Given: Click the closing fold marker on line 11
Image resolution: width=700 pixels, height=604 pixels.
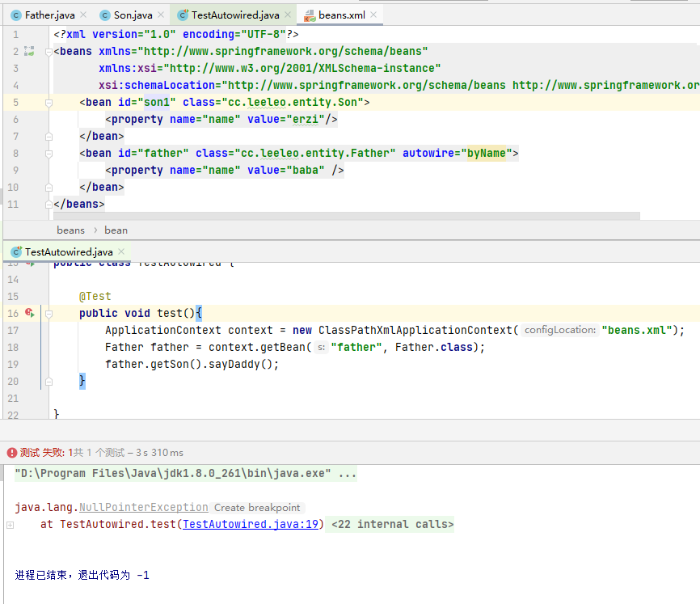Looking at the screenshot, I should 49,204.
